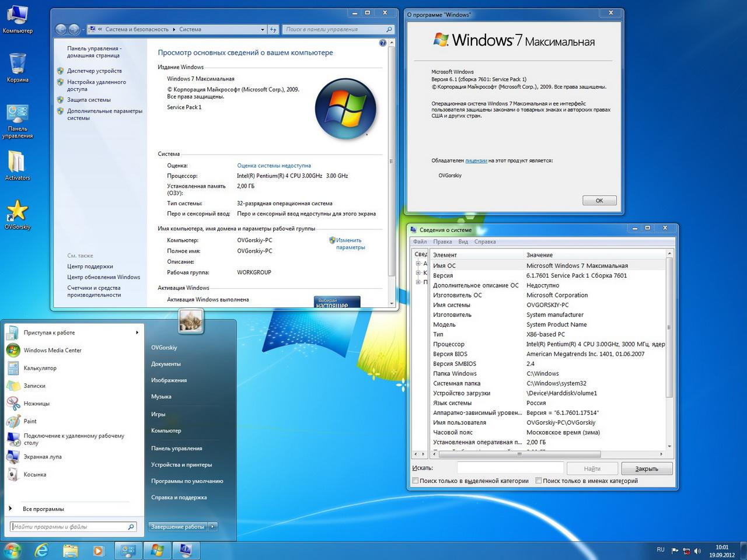Open Центр обновления Windows link
Screen dimensions: 747x560
coord(103,277)
